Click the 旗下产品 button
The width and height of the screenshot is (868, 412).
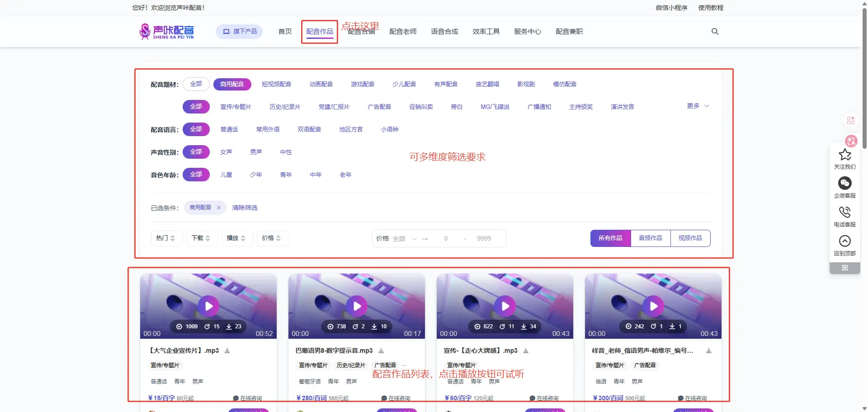(239, 32)
